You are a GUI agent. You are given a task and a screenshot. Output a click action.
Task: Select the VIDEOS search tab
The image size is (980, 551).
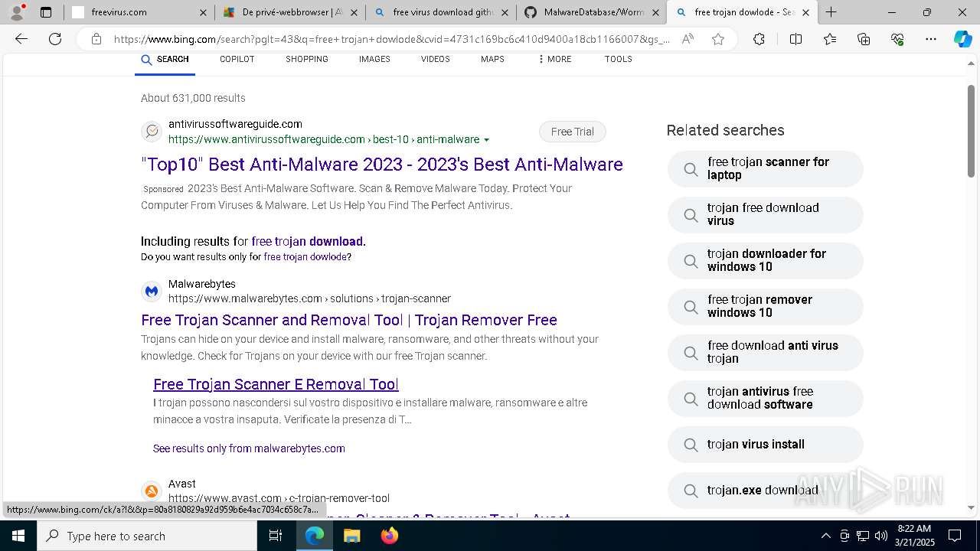[x=435, y=59]
